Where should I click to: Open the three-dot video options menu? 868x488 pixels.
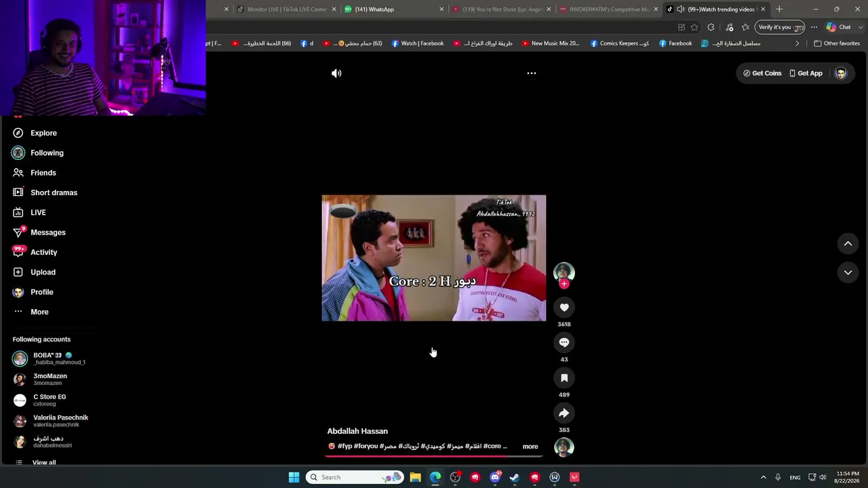click(532, 73)
